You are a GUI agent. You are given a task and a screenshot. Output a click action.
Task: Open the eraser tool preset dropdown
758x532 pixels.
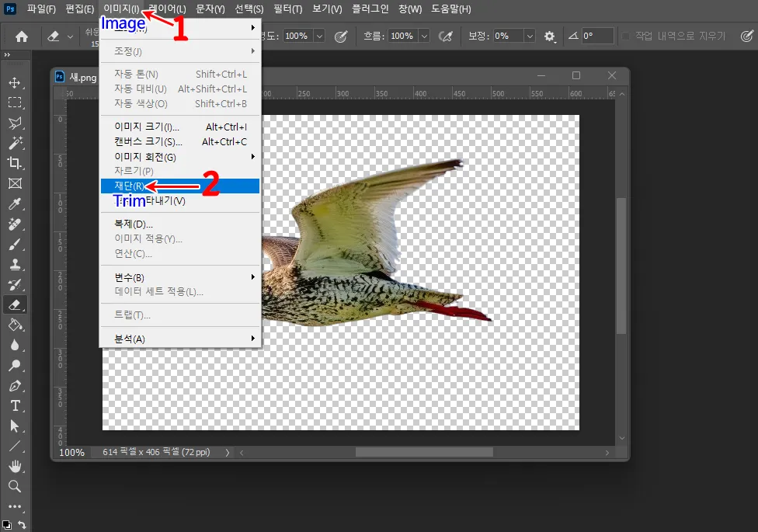[71, 37]
